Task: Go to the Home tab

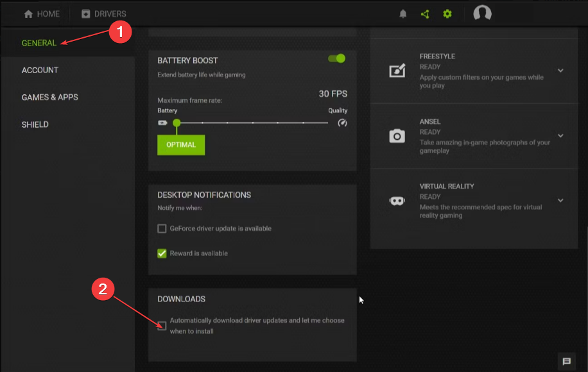Action: point(42,14)
